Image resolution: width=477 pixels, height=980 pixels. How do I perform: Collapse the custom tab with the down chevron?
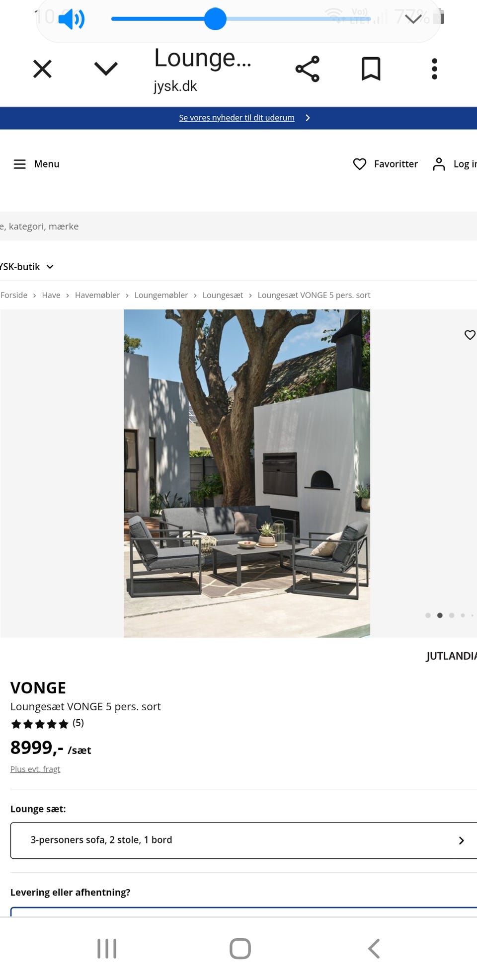tap(106, 69)
